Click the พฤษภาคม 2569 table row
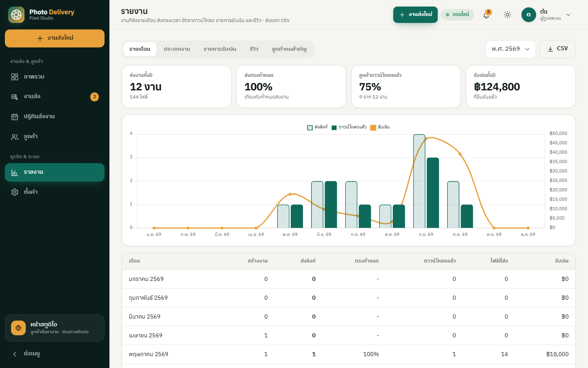 [x=349, y=355]
